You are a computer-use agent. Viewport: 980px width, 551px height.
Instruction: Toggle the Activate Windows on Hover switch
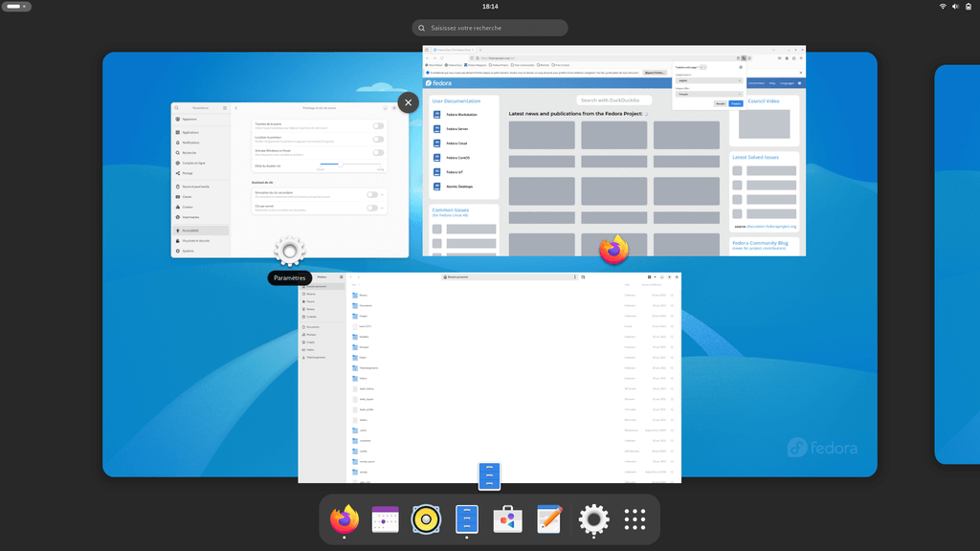(378, 152)
